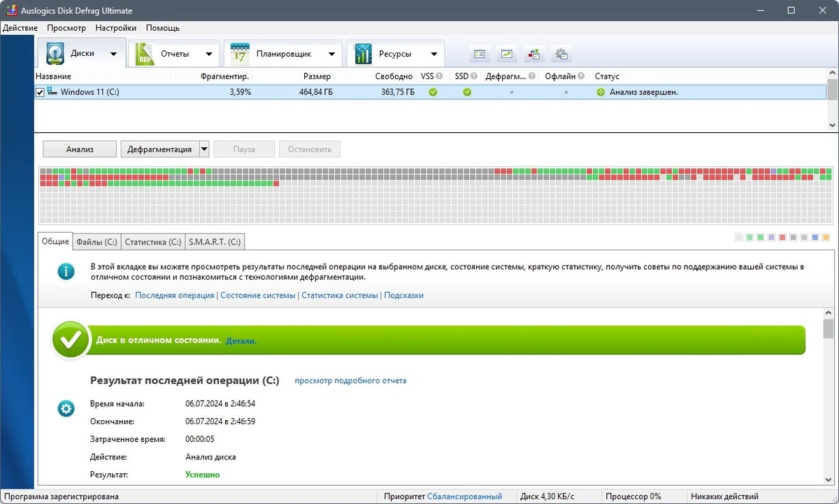Open the Детали link in green banner

pyautogui.click(x=241, y=340)
